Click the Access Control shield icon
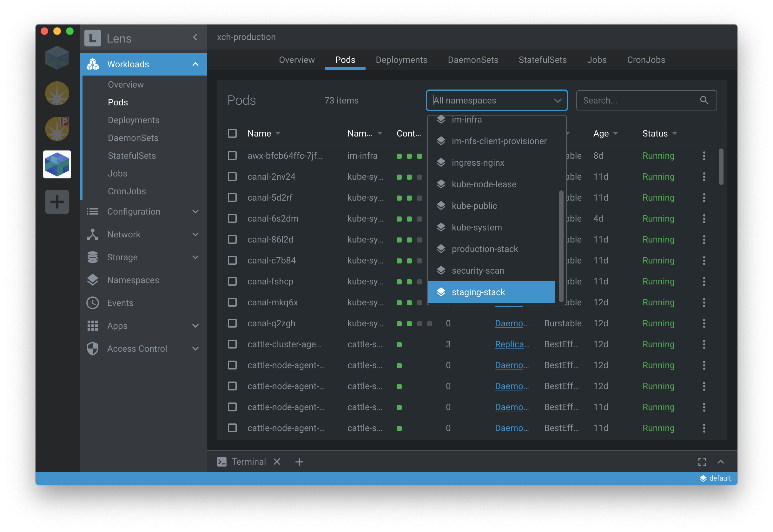The image size is (773, 532). pyautogui.click(x=93, y=348)
